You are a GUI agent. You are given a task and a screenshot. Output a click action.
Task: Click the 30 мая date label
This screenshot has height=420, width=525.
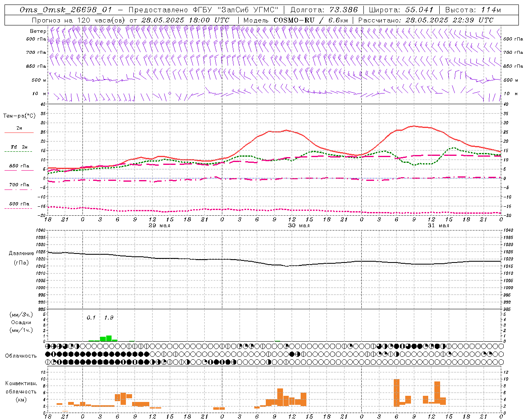point(299,226)
